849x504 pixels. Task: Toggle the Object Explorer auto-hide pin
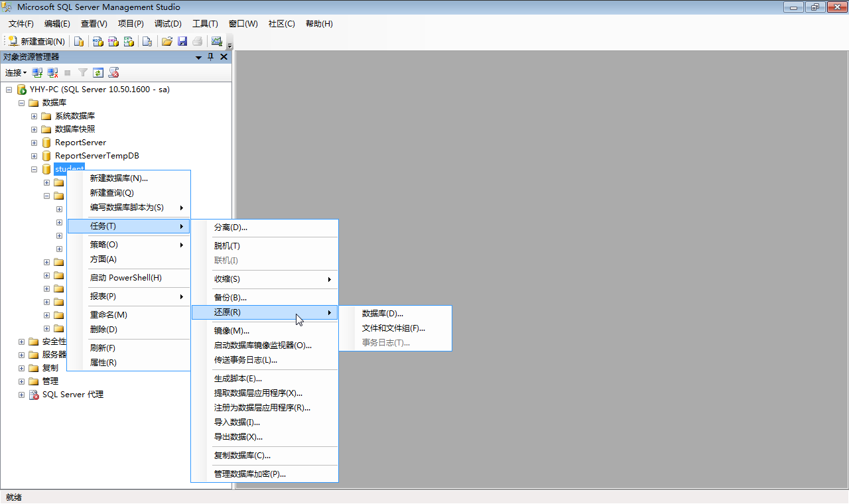pyautogui.click(x=211, y=57)
